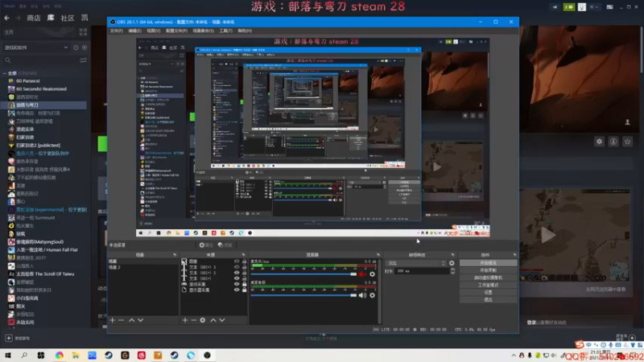Screen dimensions: 644x362
Task: Go back with the Steam back arrow
Action: pyautogui.click(x=6, y=18)
